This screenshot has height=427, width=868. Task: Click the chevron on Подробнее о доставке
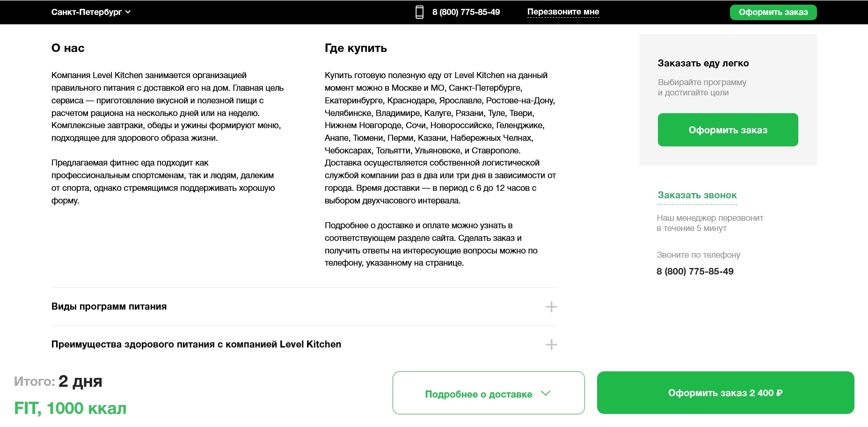pyautogui.click(x=546, y=393)
